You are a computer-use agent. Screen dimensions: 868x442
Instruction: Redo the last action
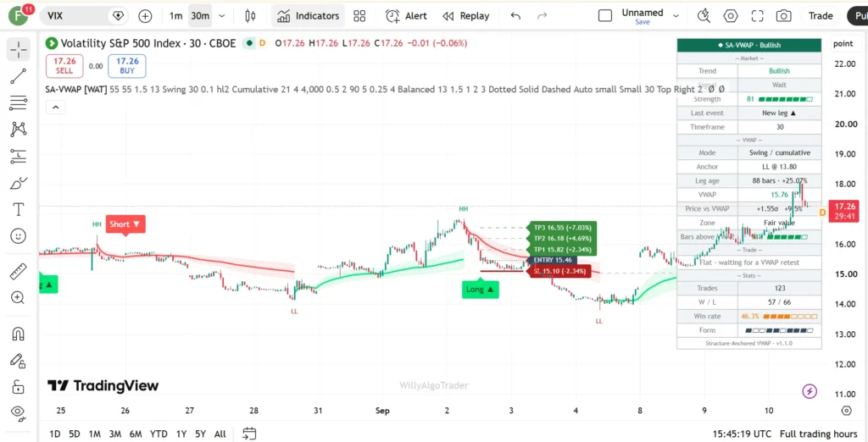(542, 16)
